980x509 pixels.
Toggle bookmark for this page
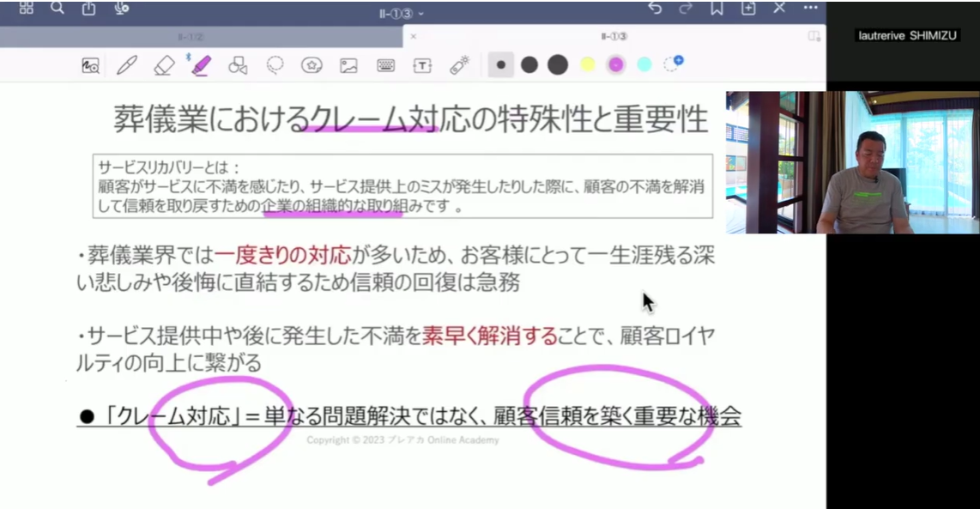(717, 8)
